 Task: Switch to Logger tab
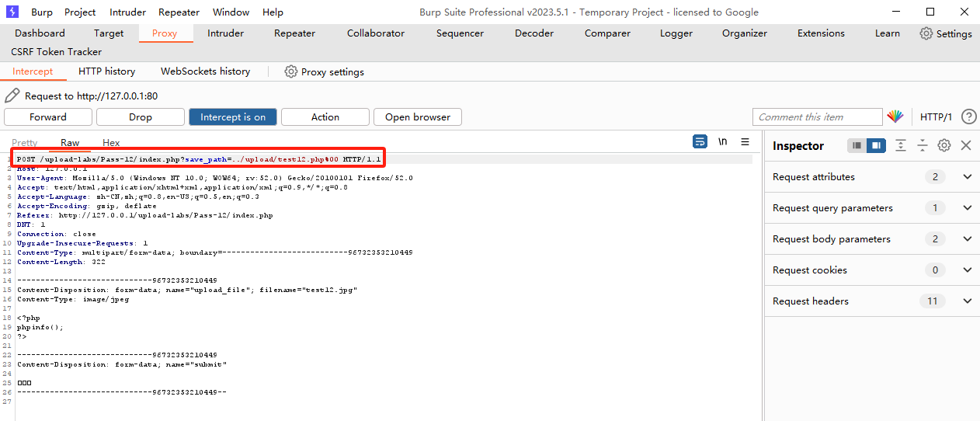click(676, 33)
